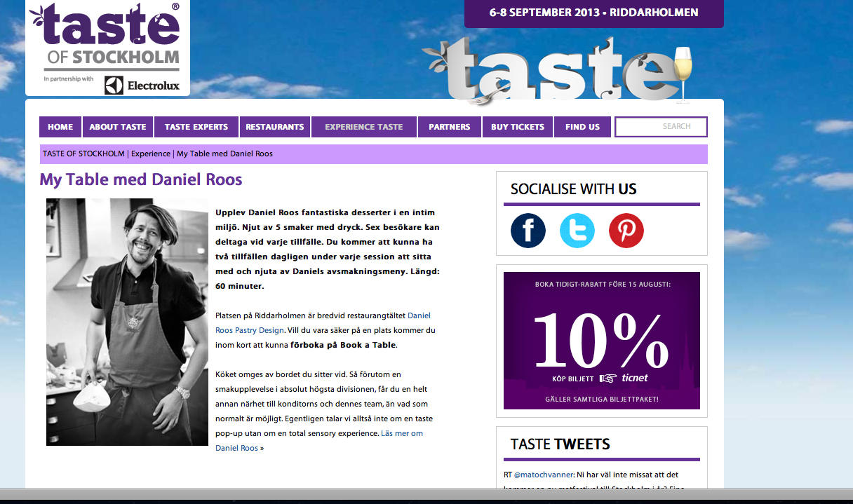This screenshot has height=504, width=853.
Task: Click the BOKA TIDIGT-RABATT FÖRE 15 AUGUSTI text
Action: point(602,285)
